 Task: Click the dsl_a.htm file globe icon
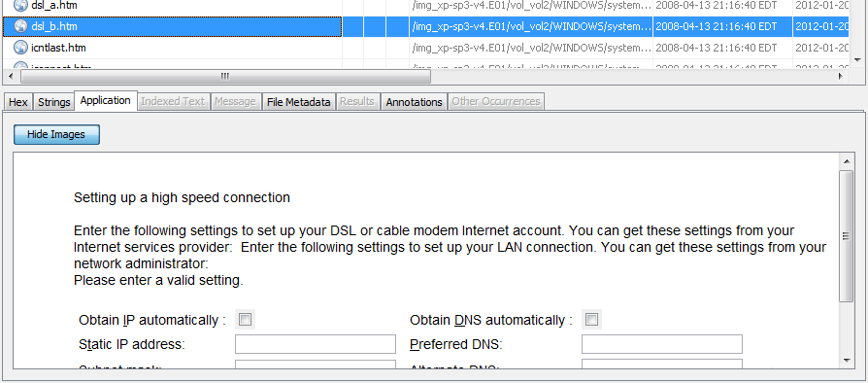click(20, 6)
